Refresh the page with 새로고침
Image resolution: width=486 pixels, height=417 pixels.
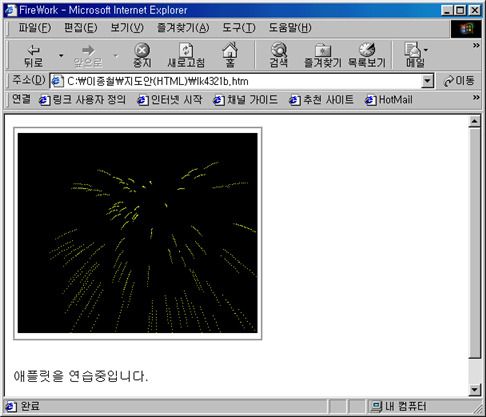coord(186,55)
